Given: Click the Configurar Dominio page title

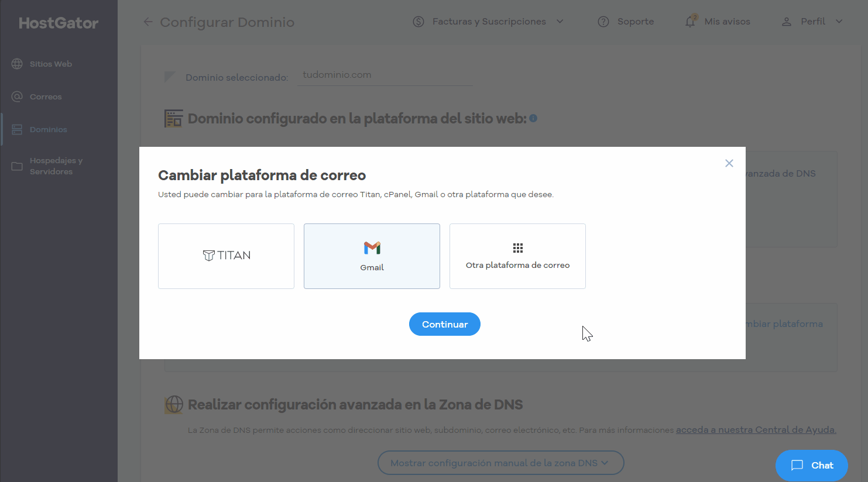Looking at the screenshot, I should tap(227, 22).
